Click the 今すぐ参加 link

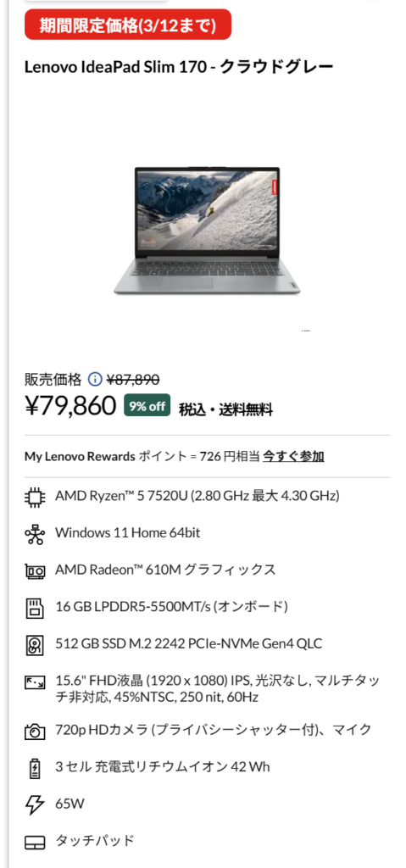tap(293, 457)
